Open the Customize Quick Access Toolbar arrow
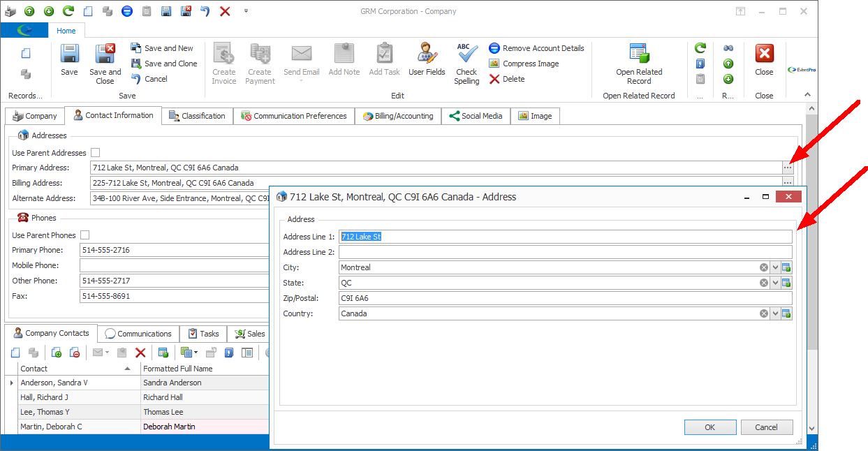Screen dimensions: 868x451 (246, 11)
